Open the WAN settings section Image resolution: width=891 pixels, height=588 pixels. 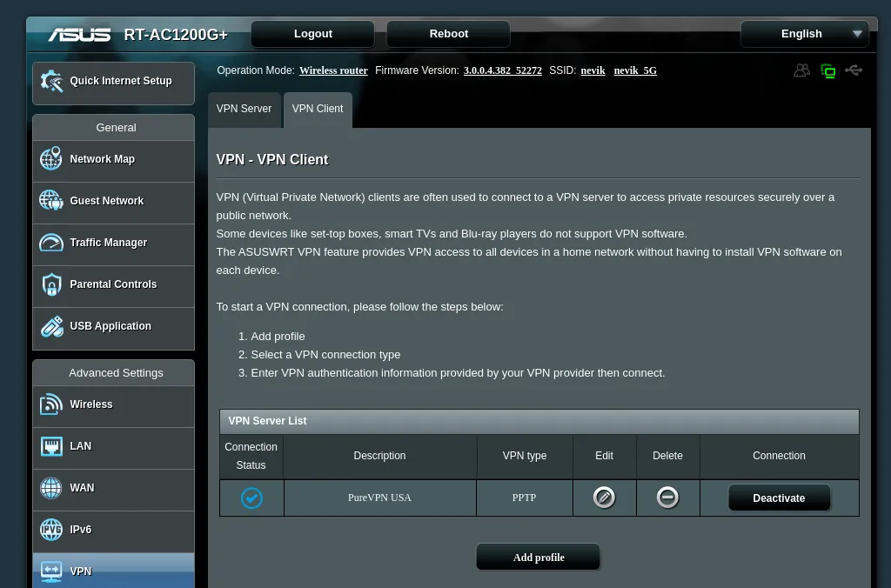(x=81, y=487)
